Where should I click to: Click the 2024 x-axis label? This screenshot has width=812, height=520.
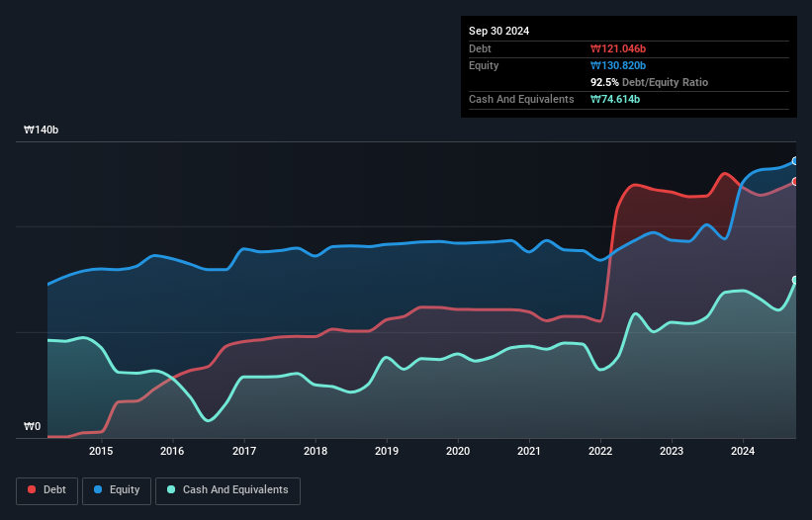743,451
